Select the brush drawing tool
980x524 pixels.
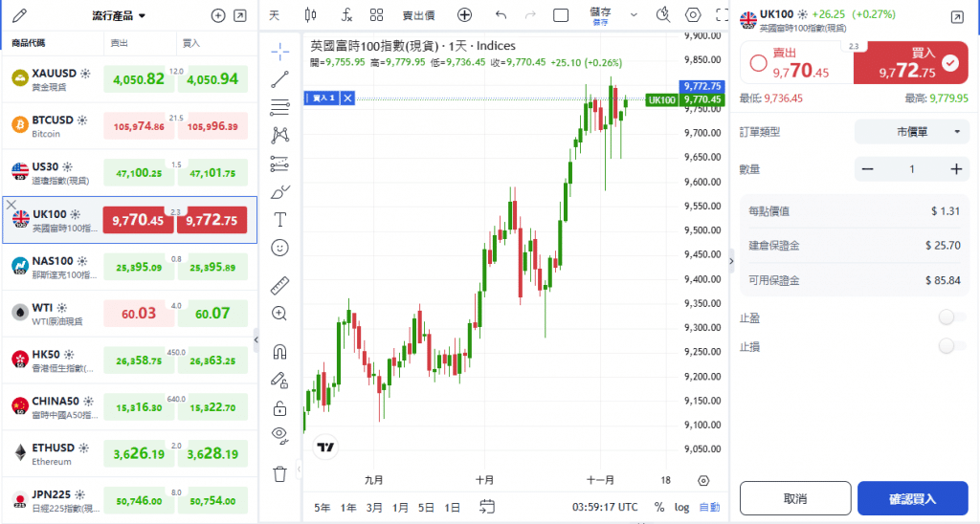point(280,192)
